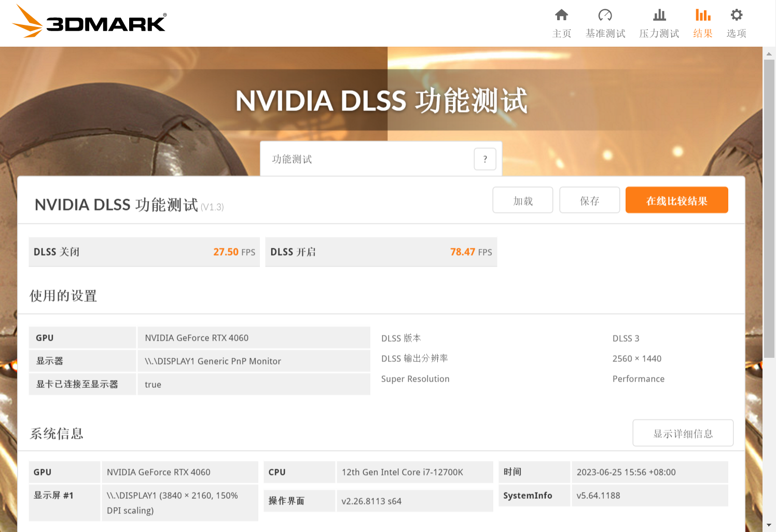Click the DLSS 开启 78.47 FPS score
The width and height of the screenshot is (776, 532).
(381, 252)
